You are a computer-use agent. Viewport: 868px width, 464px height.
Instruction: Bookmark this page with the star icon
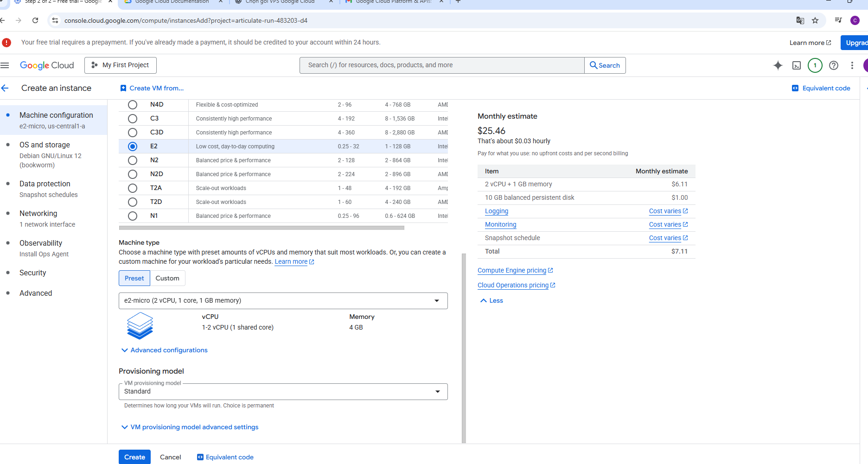[x=815, y=20]
